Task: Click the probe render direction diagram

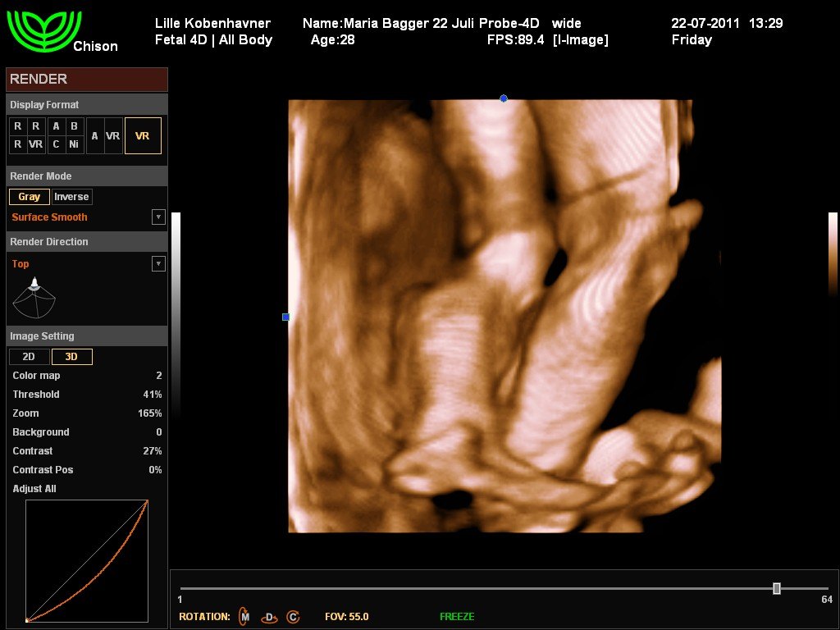Action: coord(34,299)
